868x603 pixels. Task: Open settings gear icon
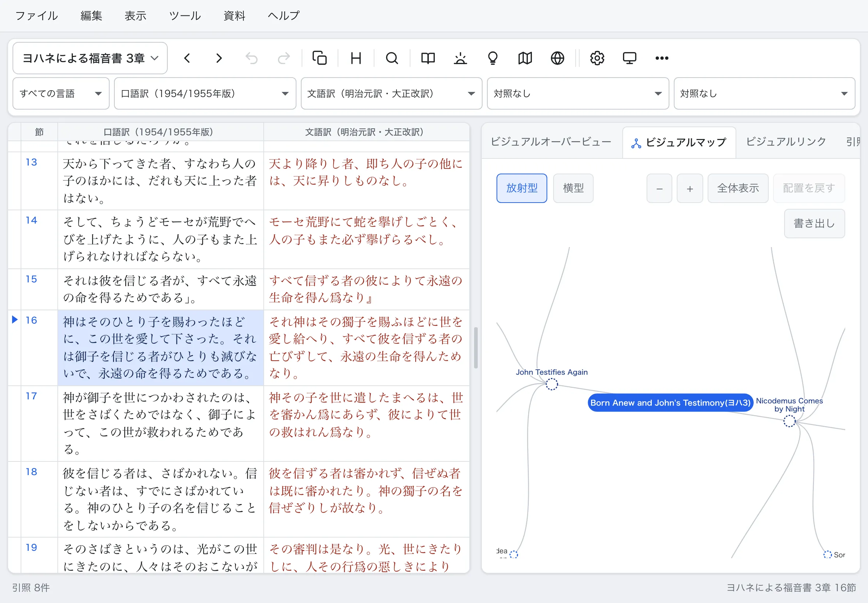click(x=597, y=58)
